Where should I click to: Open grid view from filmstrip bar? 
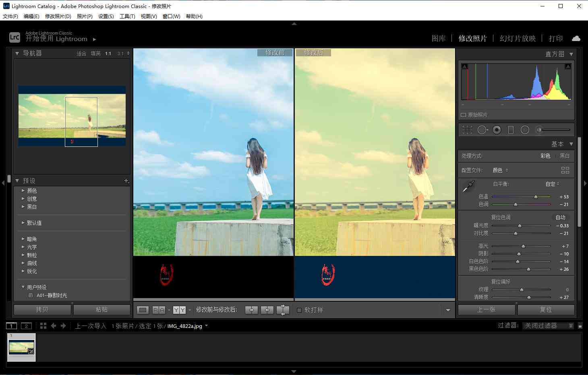[x=43, y=326]
